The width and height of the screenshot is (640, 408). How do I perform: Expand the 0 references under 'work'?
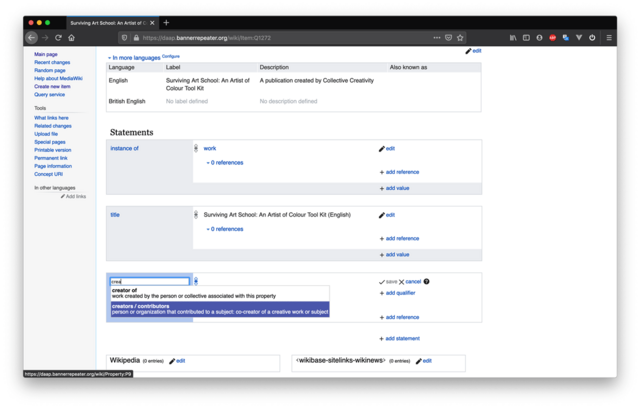click(x=225, y=162)
